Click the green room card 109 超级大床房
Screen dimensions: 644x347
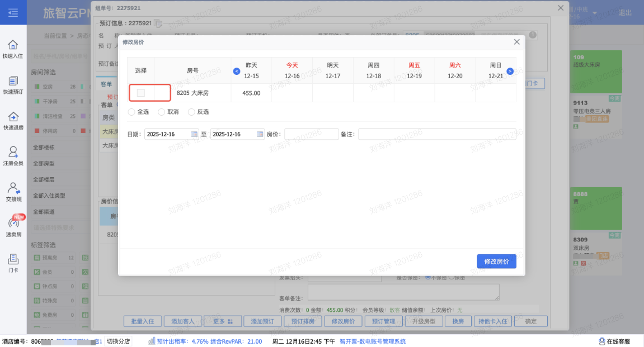[596, 72]
